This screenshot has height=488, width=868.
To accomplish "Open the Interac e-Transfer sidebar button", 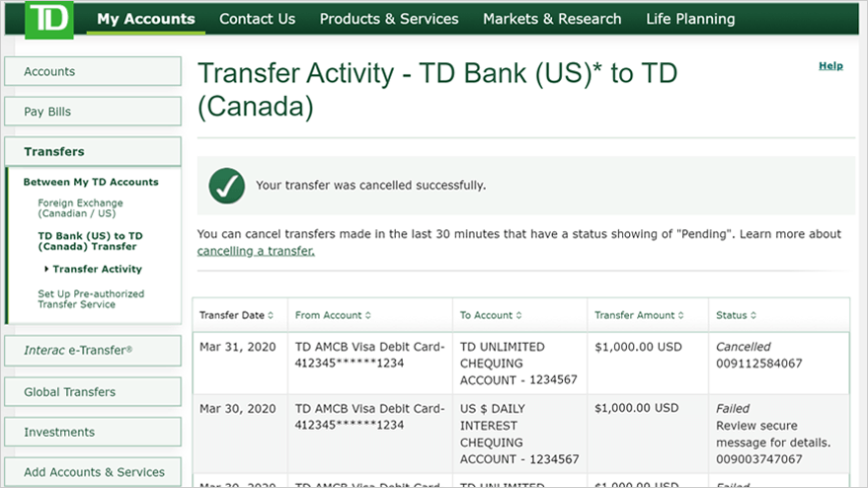I will click(x=93, y=350).
